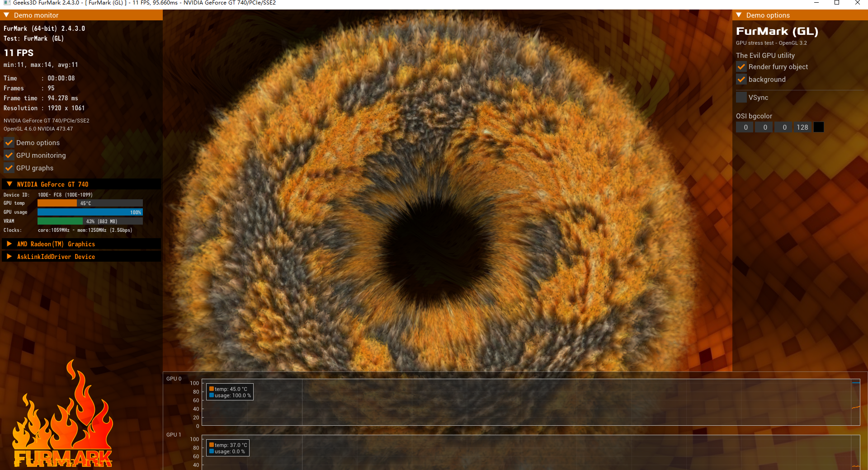The height and width of the screenshot is (470, 868).
Task: Click the green VRAM usage bar
Action: pyautogui.click(x=60, y=221)
